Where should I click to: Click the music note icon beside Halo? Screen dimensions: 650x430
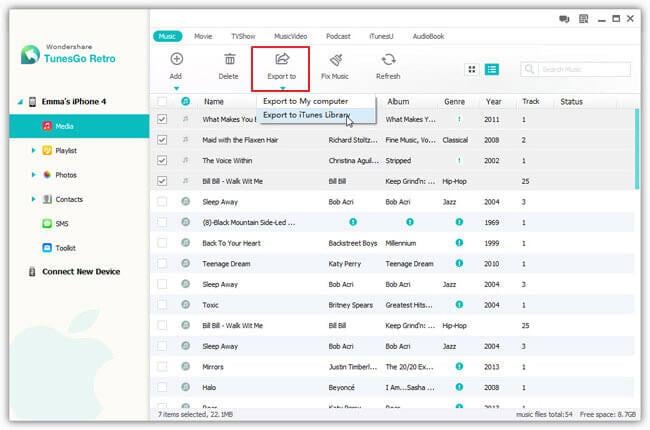(186, 387)
